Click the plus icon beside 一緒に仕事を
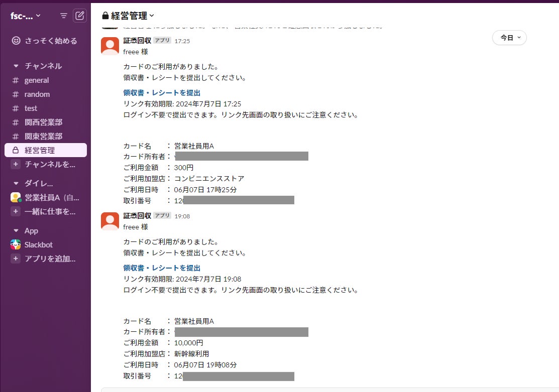The image size is (559, 392). [x=16, y=211]
